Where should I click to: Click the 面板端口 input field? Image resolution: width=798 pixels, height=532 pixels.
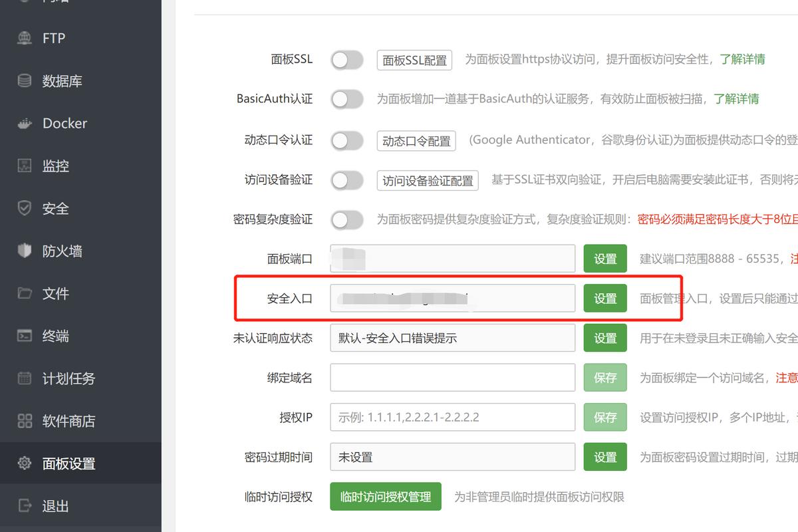coord(452,259)
